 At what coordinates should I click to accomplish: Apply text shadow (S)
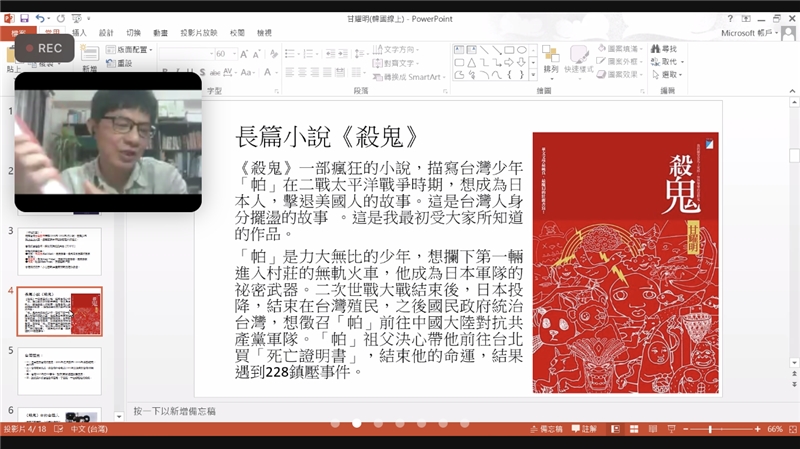pyautogui.click(x=203, y=72)
